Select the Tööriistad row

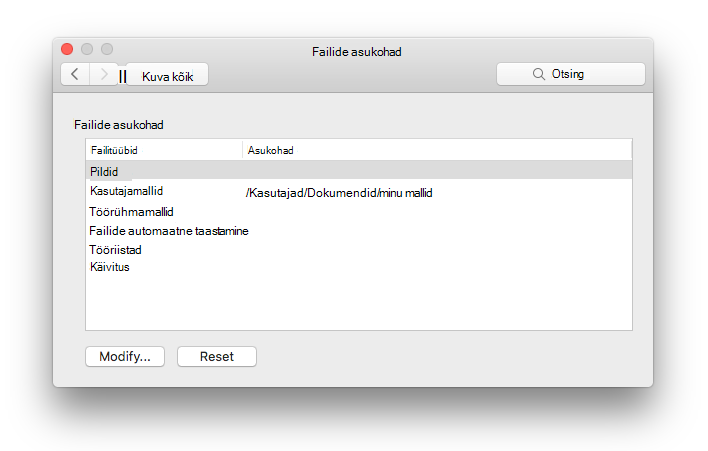pyautogui.click(x=359, y=250)
